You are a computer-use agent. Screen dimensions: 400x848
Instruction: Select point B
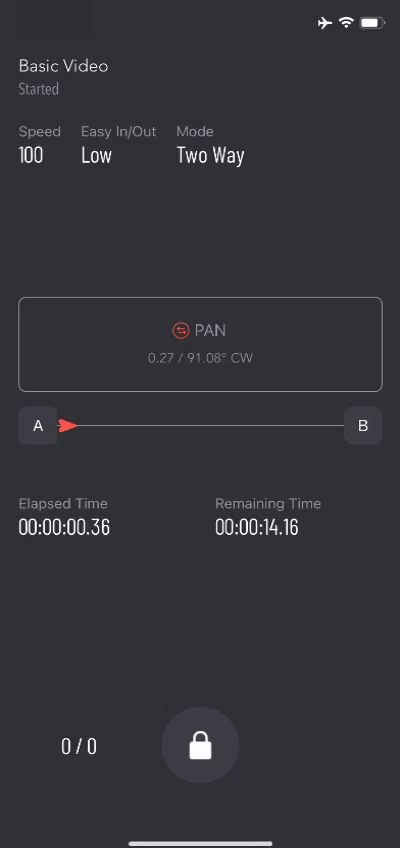click(363, 426)
